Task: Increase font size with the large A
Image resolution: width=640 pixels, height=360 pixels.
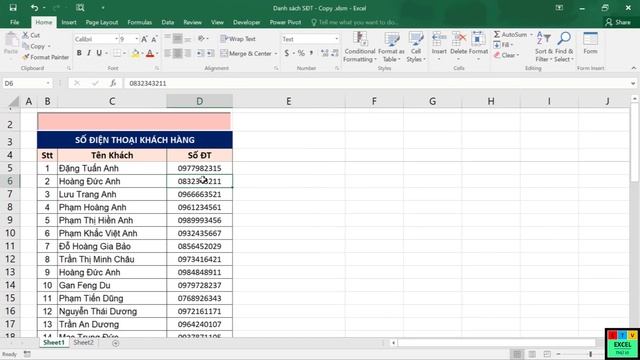Action: (x=144, y=39)
